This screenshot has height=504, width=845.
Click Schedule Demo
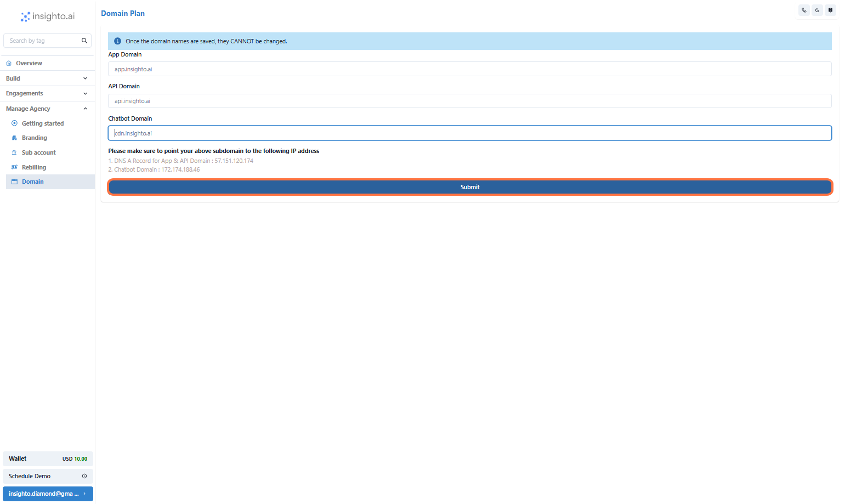point(48,476)
